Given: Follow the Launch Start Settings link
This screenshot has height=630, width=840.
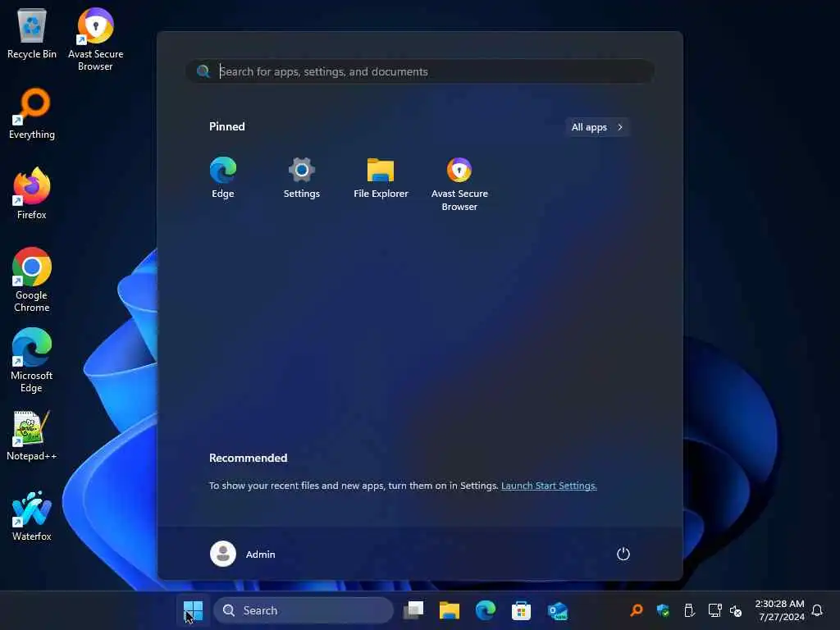Looking at the screenshot, I should (x=549, y=486).
